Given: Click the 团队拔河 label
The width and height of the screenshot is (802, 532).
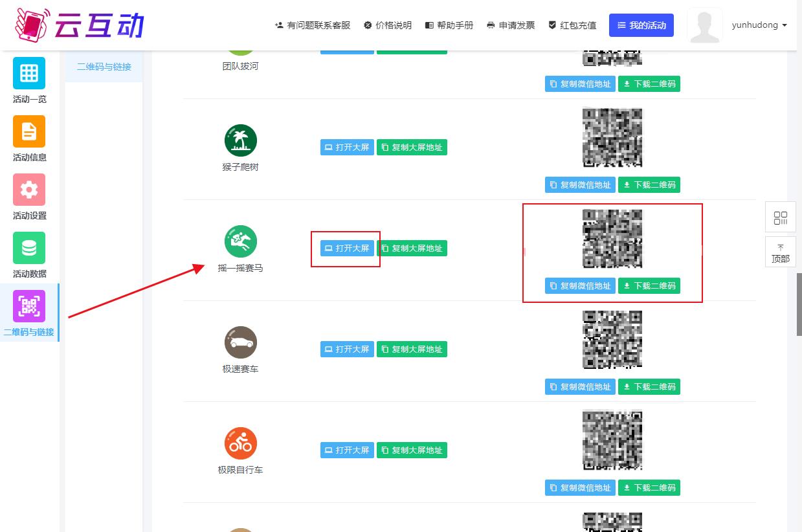Looking at the screenshot, I should tap(241, 66).
